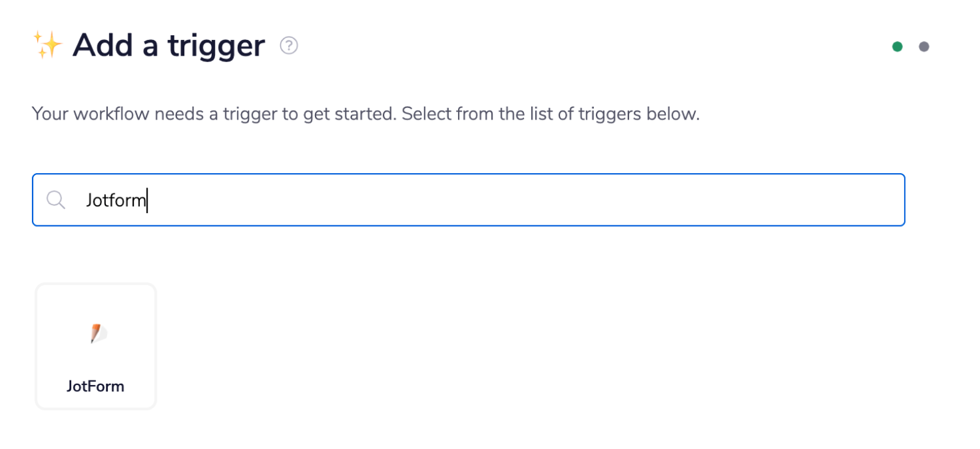Click the typed text "Jotform" in search
The height and width of the screenshot is (449, 980).
[x=115, y=200]
